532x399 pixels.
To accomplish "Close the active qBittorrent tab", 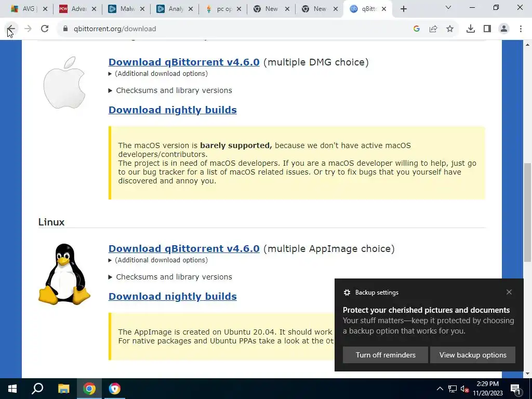I will click(384, 9).
